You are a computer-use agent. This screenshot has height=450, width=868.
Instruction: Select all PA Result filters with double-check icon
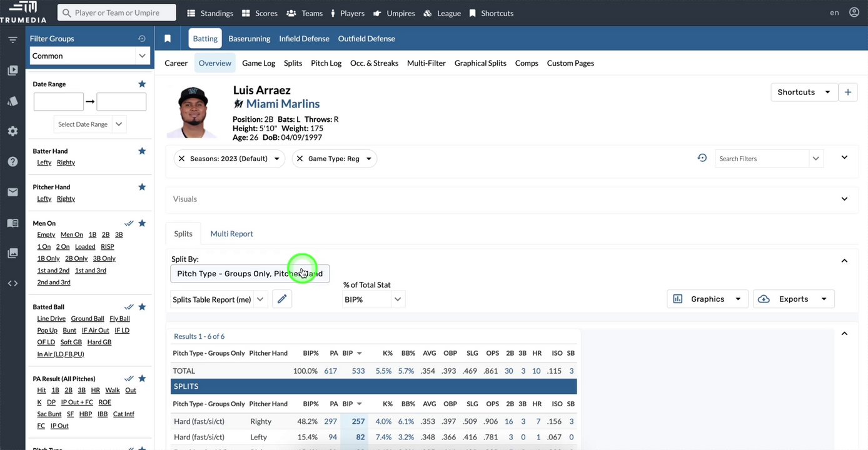coord(129,379)
